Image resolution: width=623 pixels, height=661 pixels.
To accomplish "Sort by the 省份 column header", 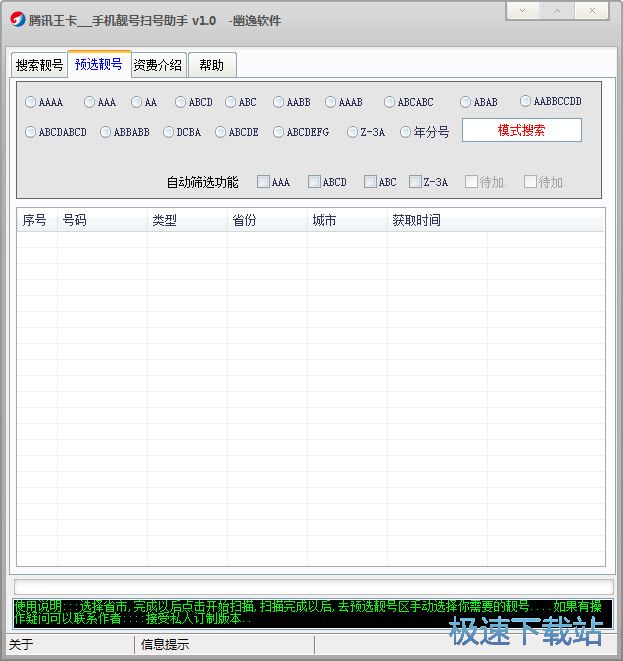I will [x=268, y=220].
